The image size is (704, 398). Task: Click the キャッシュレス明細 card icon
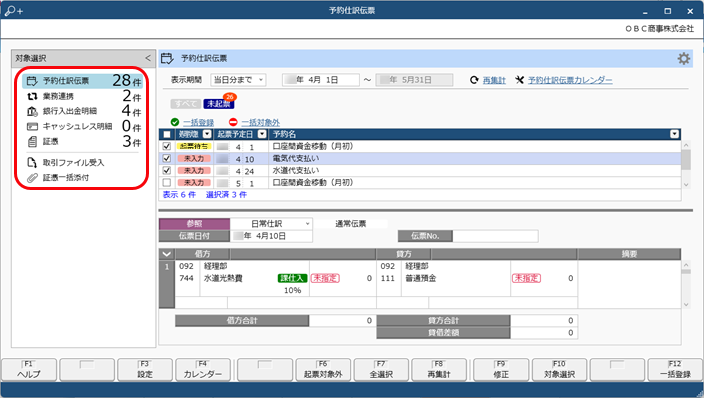pos(32,127)
